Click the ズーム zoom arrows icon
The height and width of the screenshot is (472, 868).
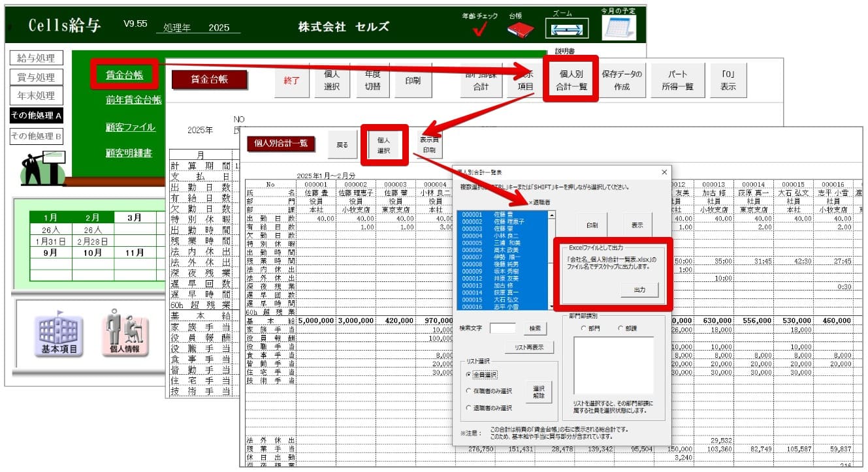[566, 29]
